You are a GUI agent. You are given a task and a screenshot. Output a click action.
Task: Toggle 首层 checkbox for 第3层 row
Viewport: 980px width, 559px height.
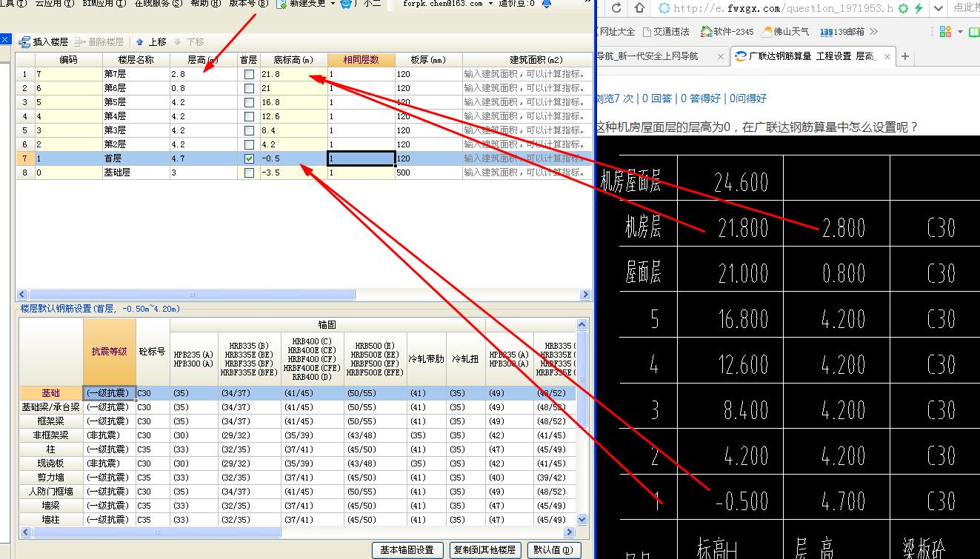(x=249, y=130)
